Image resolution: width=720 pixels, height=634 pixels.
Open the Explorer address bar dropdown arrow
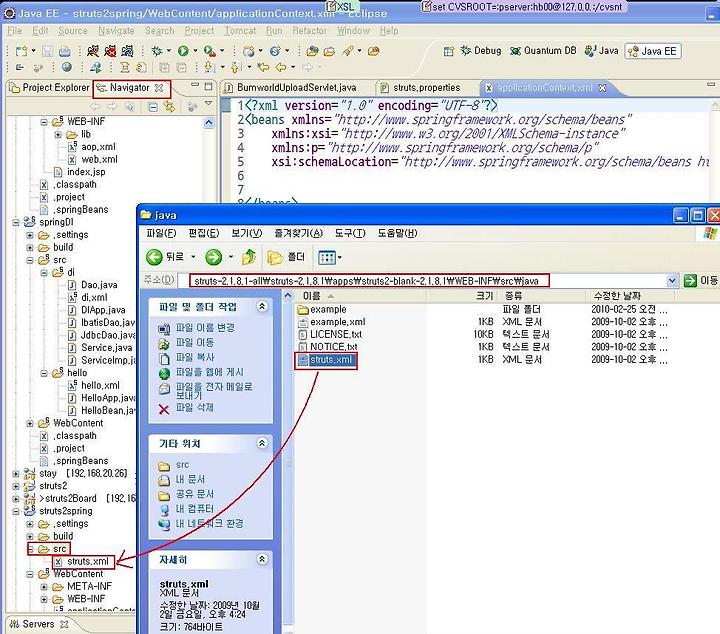click(672, 281)
